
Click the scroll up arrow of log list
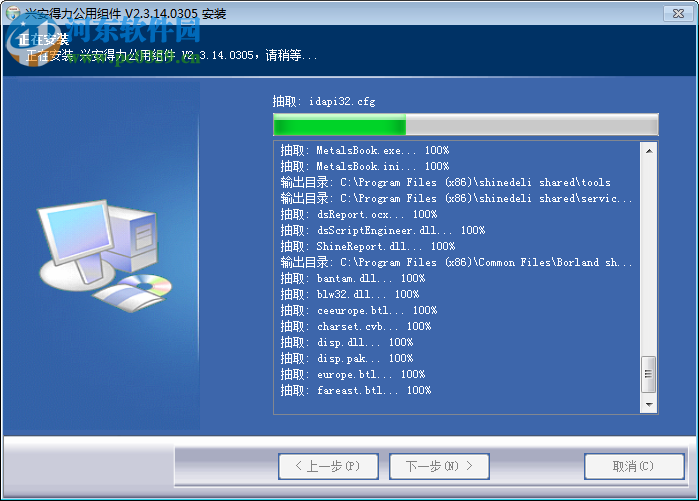pyautogui.click(x=649, y=151)
